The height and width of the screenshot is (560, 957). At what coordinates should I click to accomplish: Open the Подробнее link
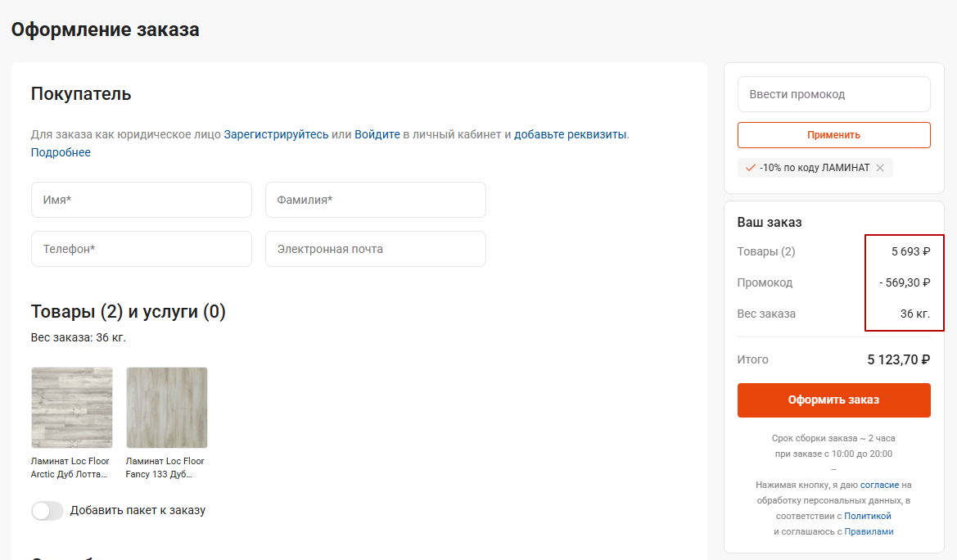[x=61, y=152]
